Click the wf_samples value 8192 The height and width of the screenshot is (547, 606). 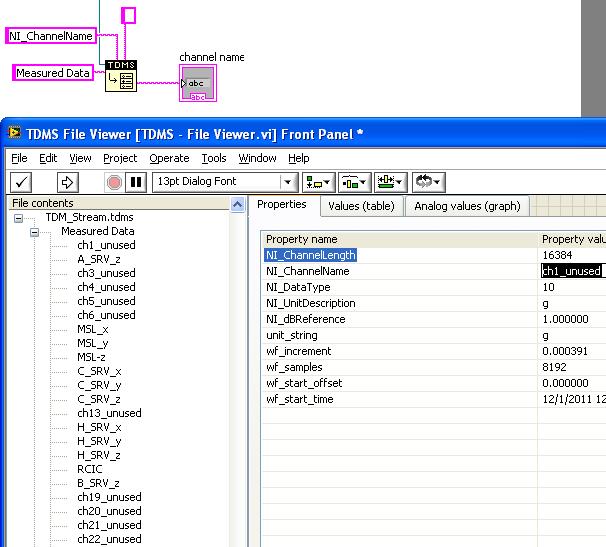coord(554,367)
